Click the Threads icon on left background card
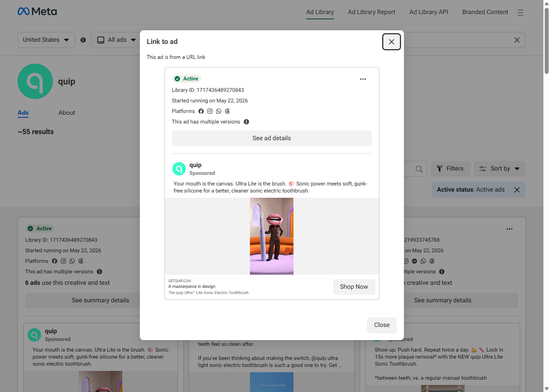Viewport: 550px width, 392px height. pos(81,261)
